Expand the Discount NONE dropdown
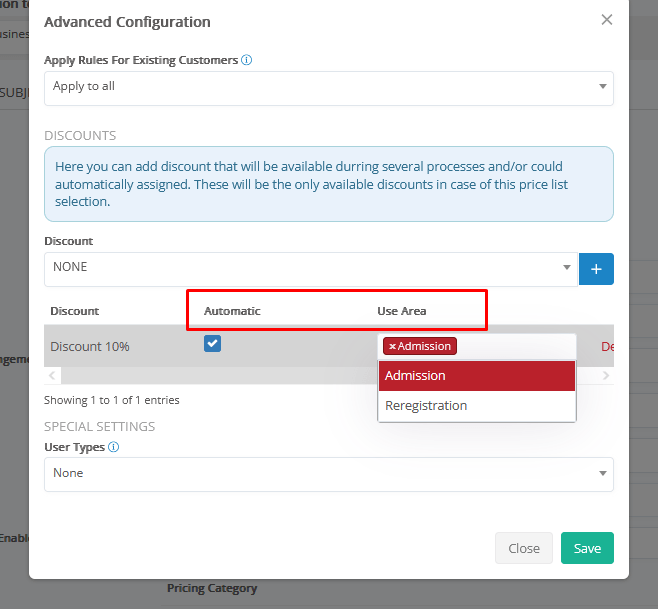The height and width of the screenshot is (609, 658). point(310,268)
